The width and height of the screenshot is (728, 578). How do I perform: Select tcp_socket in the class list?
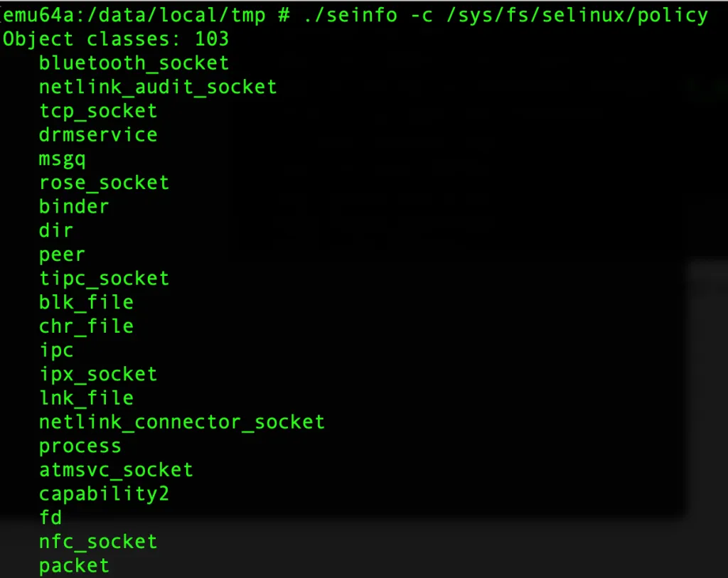click(98, 111)
